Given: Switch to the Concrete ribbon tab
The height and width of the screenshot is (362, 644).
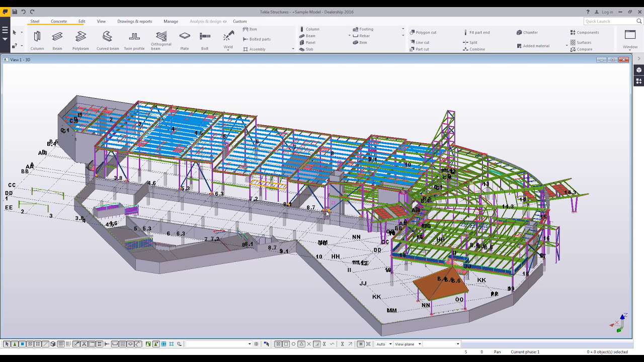Looking at the screenshot, I should [x=59, y=21].
